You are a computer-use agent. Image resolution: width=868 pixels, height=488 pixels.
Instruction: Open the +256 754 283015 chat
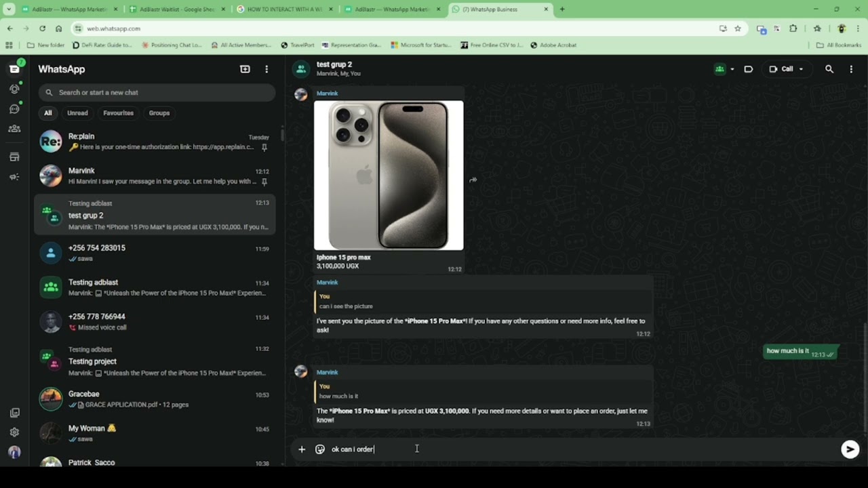point(155,253)
